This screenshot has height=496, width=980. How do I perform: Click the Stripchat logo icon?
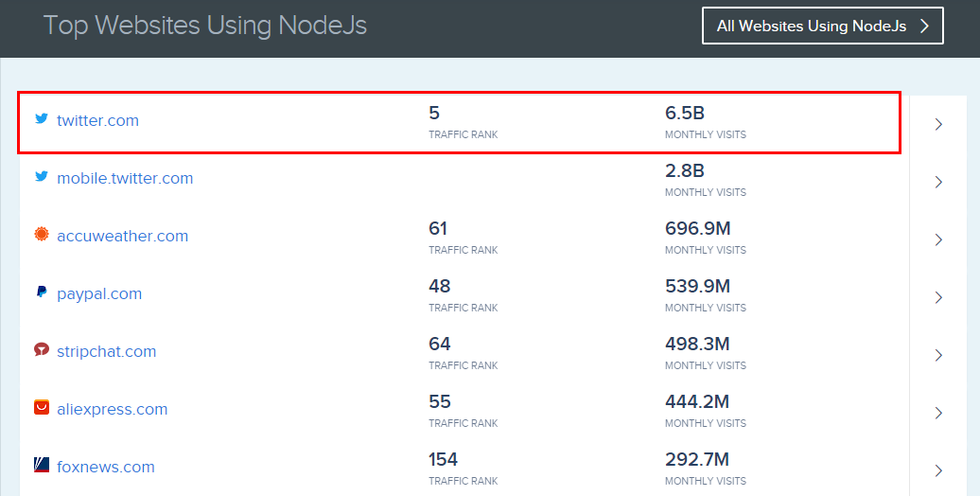[x=42, y=349]
